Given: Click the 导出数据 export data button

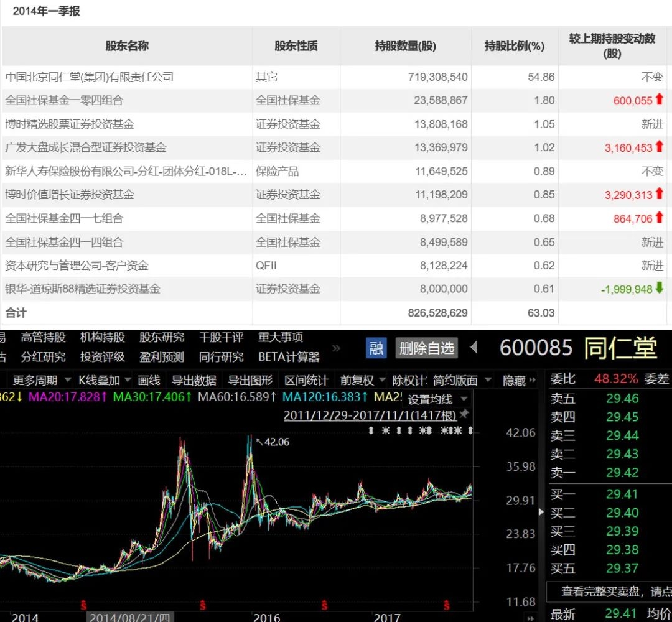Looking at the screenshot, I should click(x=194, y=381).
